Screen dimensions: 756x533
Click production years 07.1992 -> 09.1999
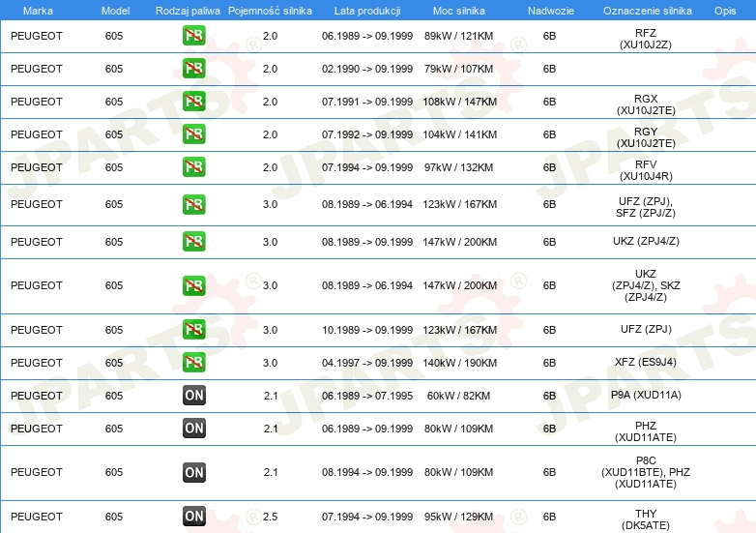(367, 134)
